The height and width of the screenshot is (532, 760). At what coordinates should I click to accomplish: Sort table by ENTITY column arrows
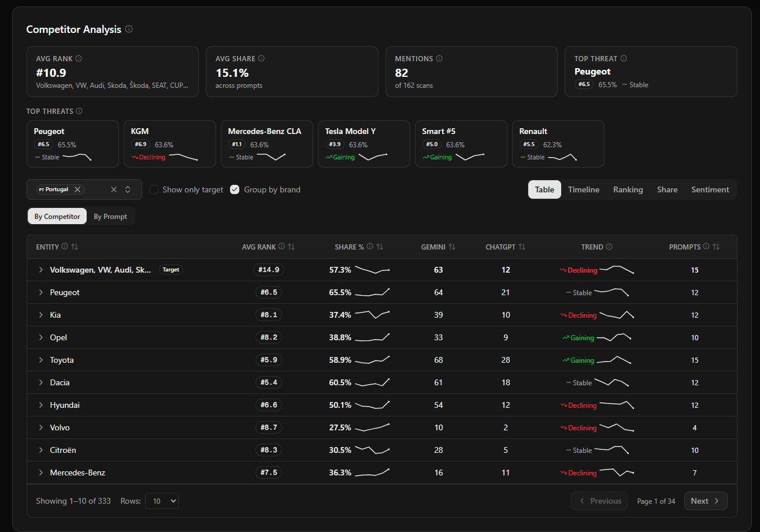point(75,247)
